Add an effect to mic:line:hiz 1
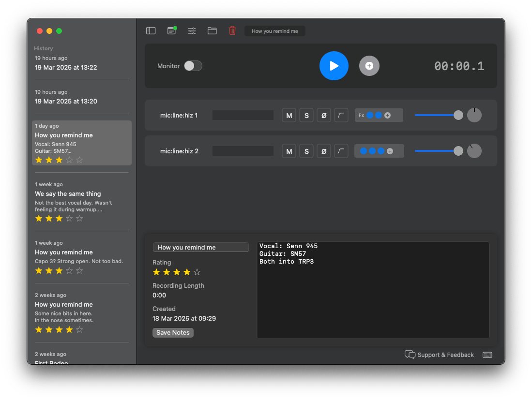 [x=387, y=115]
